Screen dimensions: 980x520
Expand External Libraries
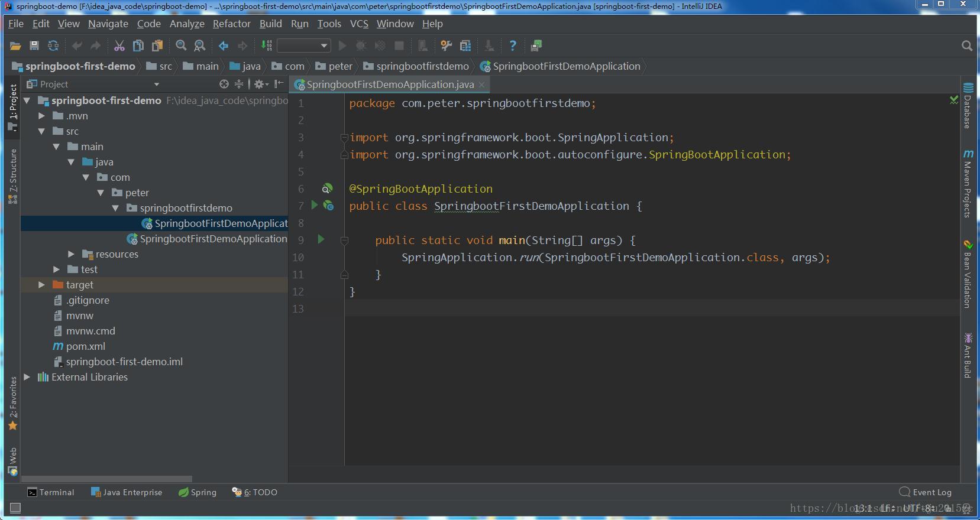pyautogui.click(x=27, y=377)
